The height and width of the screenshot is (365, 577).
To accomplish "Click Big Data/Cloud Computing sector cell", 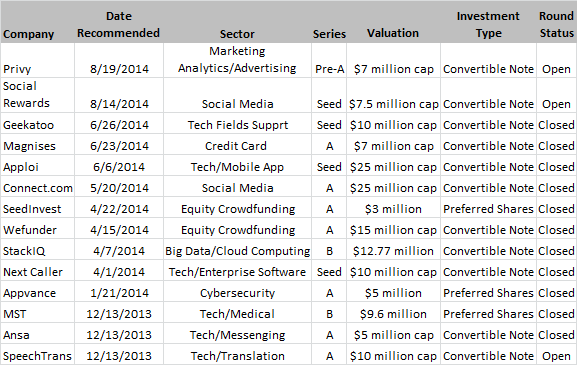I will pyautogui.click(x=237, y=251).
